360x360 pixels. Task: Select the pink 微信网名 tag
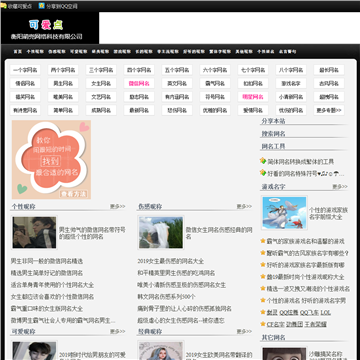[139, 83]
